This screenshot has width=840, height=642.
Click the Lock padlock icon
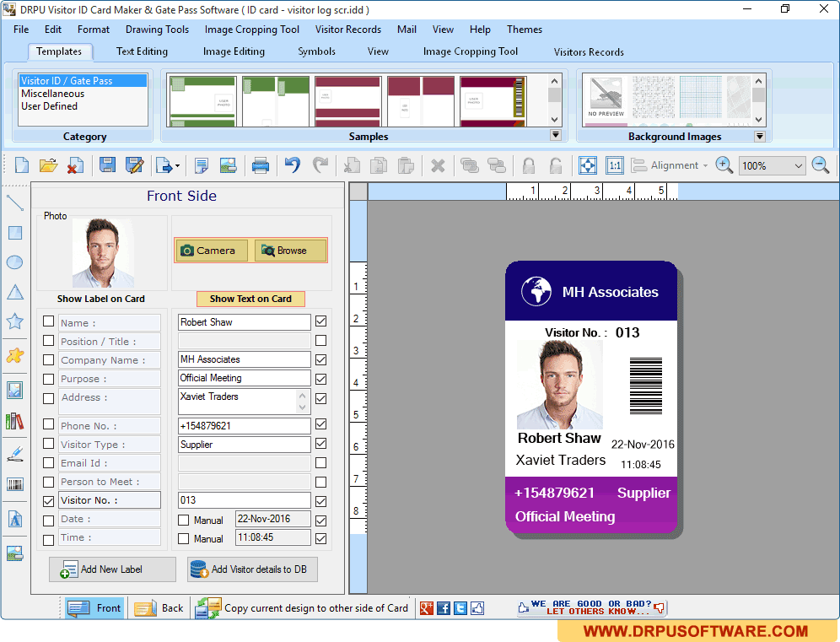tap(529, 165)
